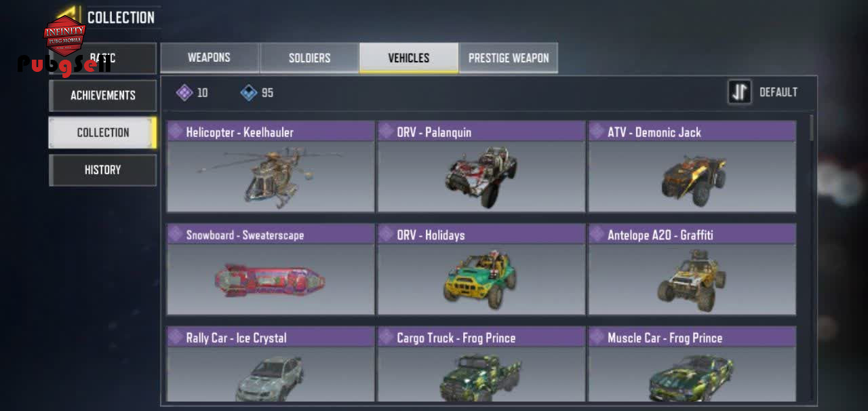Select the Helicopter - Keelhauler vehicle image
The image size is (868, 411).
tap(271, 176)
